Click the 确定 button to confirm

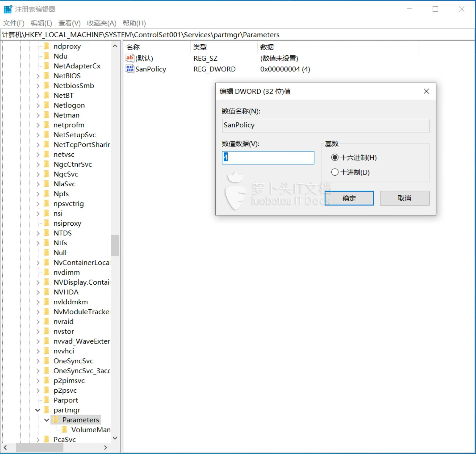349,198
